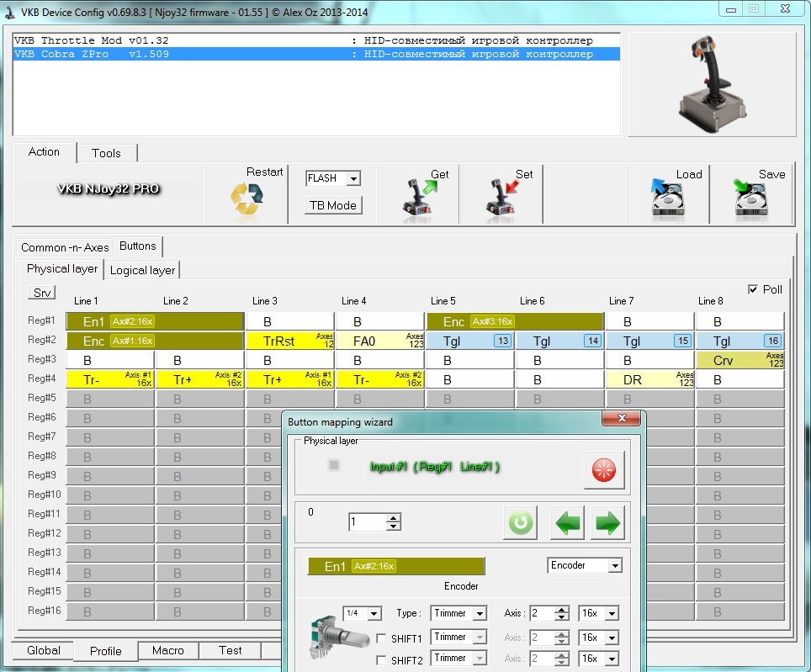Open the FLASH dropdown
The width and height of the screenshot is (811, 672).
pyautogui.click(x=353, y=178)
